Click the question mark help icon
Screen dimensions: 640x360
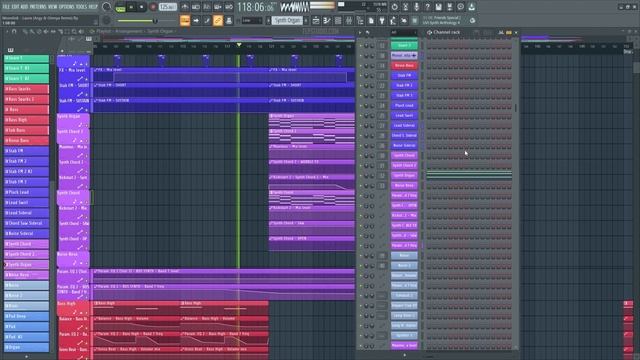pos(427,7)
